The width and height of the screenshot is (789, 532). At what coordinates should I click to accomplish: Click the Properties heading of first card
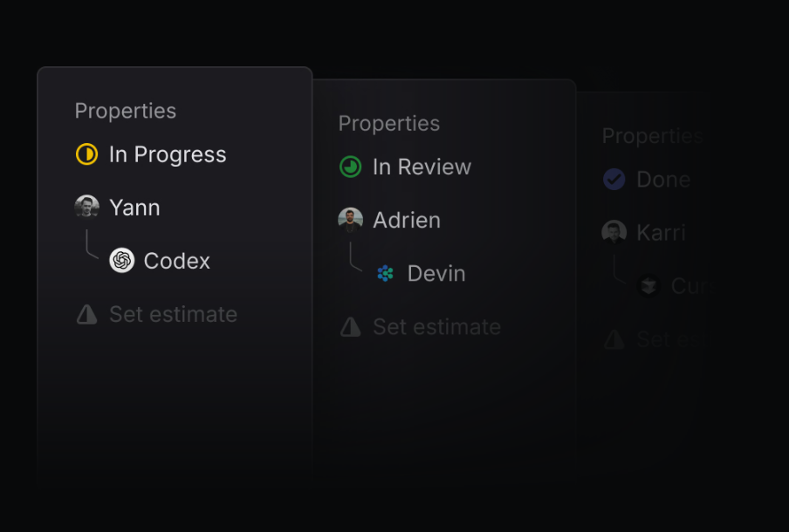click(x=126, y=111)
